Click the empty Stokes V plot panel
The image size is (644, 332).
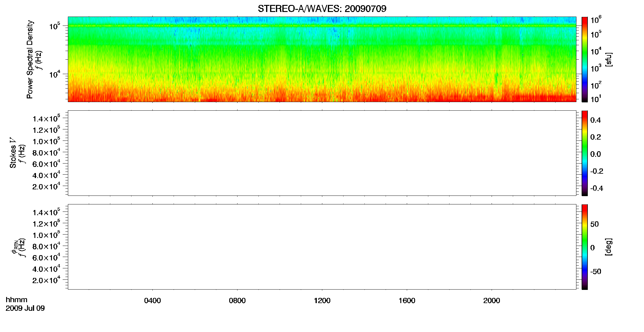(x=322, y=153)
